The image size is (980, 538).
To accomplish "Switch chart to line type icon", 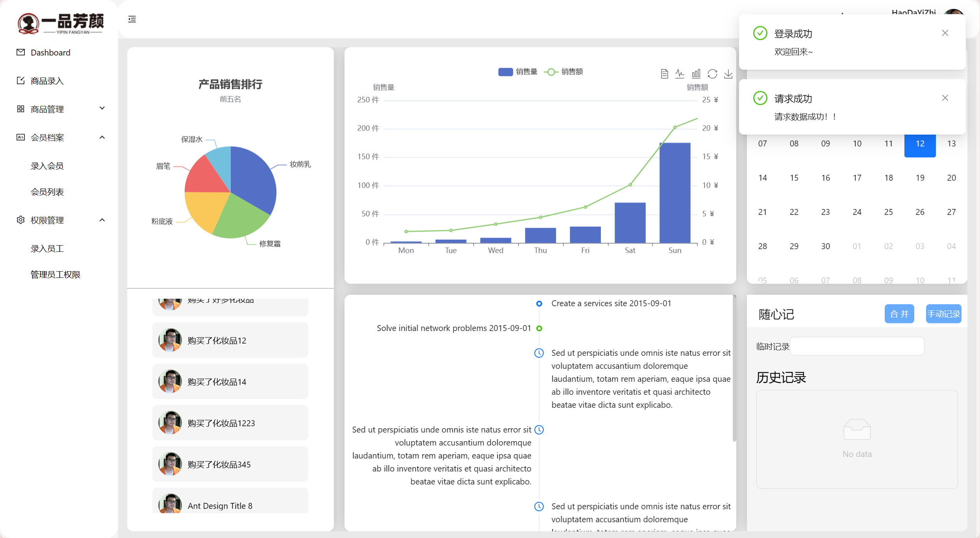I will (680, 74).
